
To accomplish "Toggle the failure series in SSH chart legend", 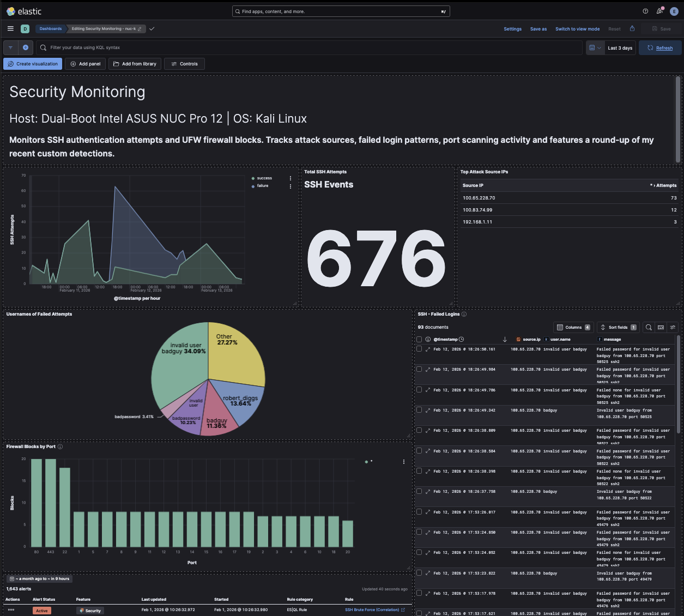I will pyautogui.click(x=262, y=185).
